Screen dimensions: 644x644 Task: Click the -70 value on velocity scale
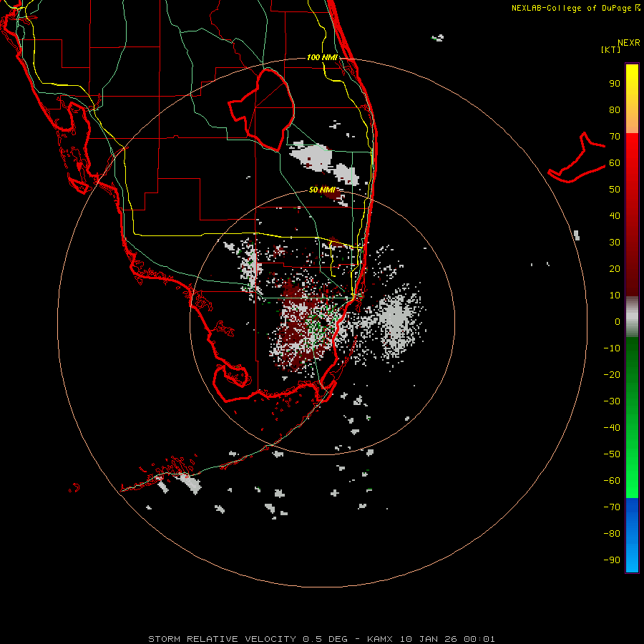[612, 507]
